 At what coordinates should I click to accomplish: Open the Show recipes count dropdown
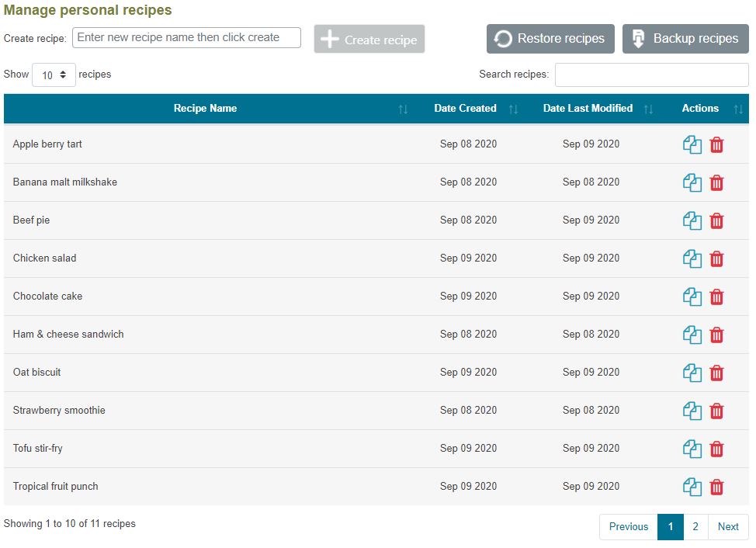click(54, 75)
